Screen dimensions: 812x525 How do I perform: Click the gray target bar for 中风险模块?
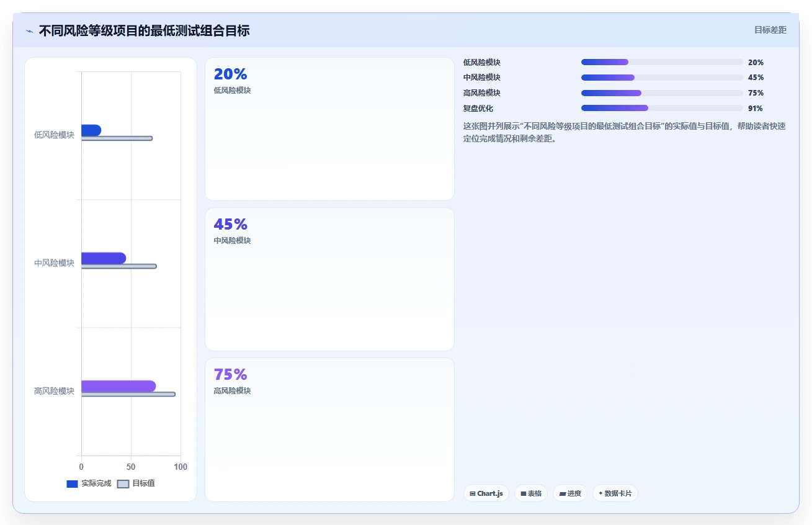118,266
